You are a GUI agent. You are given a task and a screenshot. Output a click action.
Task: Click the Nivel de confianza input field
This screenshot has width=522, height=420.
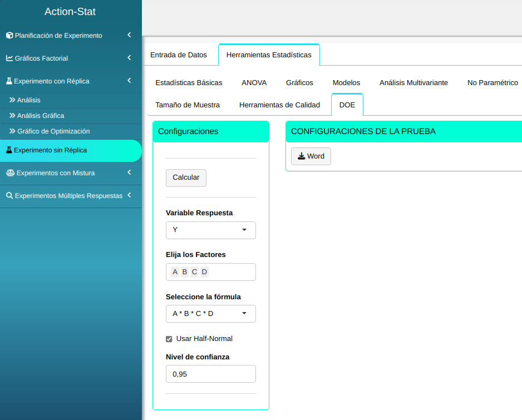[210, 374]
